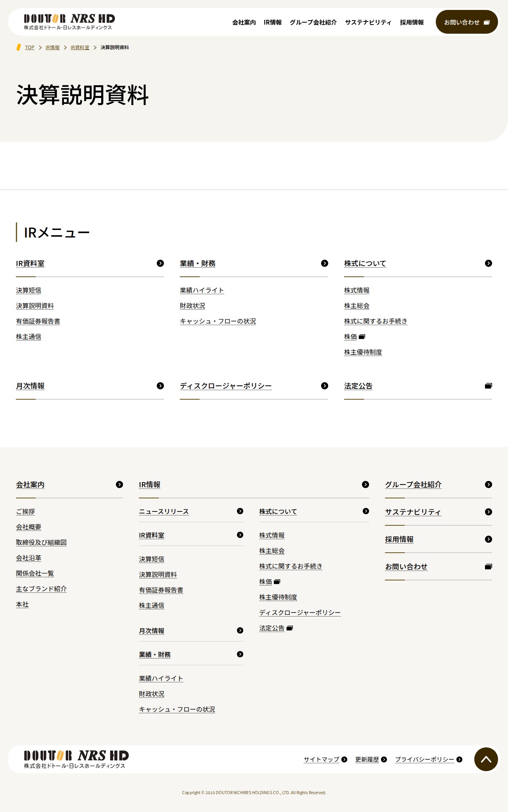Click the external-window icon beside 法定公告 in IRメニュー
This screenshot has height=812, width=508.
(x=489, y=386)
